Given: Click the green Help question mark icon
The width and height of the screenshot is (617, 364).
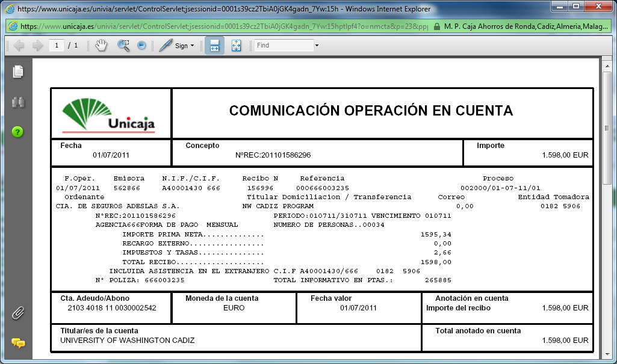Looking at the screenshot, I should pos(17,132).
